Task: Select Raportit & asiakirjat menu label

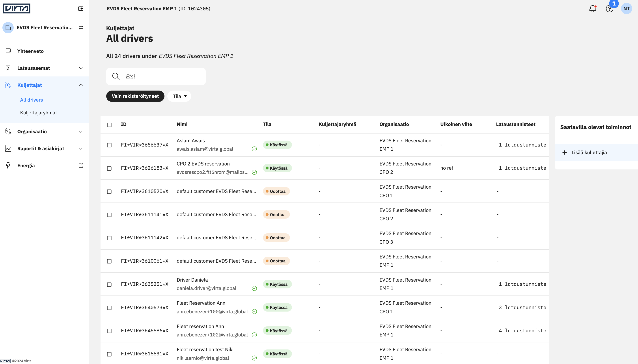Action: [x=41, y=149]
